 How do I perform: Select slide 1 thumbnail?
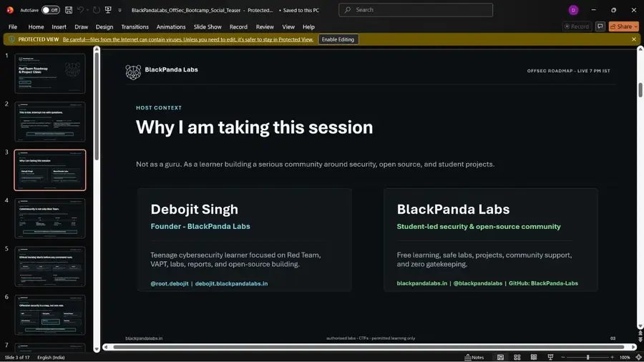click(50, 74)
